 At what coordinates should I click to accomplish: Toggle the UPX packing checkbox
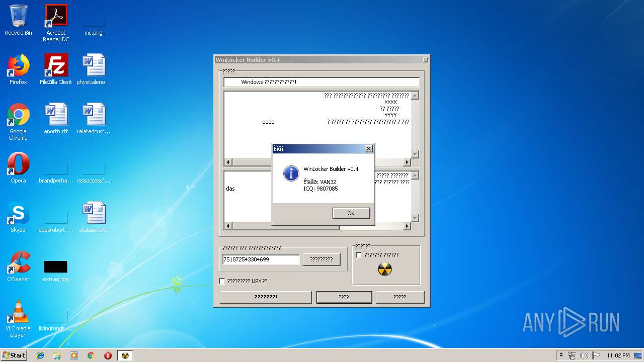[x=222, y=281]
